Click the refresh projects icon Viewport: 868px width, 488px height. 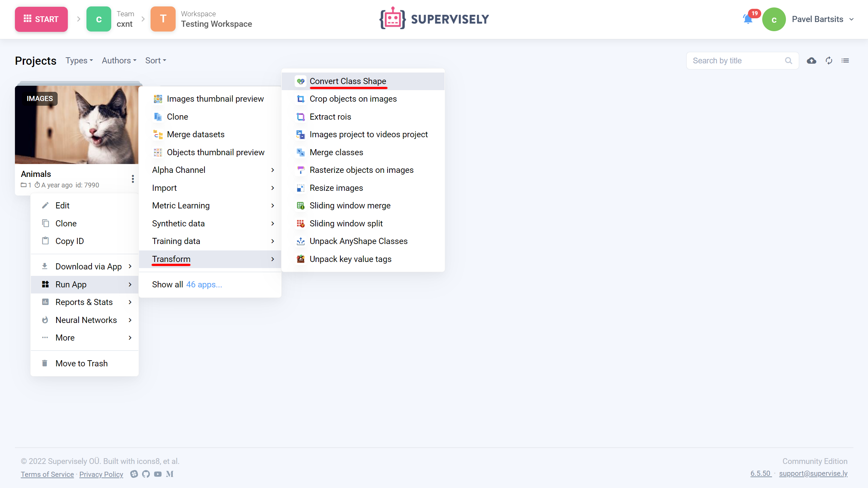tap(829, 61)
